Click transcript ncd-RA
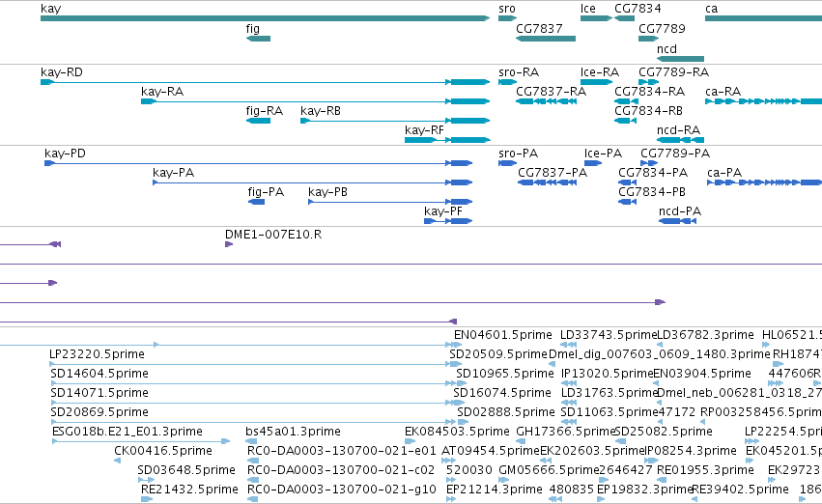This screenshot has height=504, width=822. click(x=680, y=140)
